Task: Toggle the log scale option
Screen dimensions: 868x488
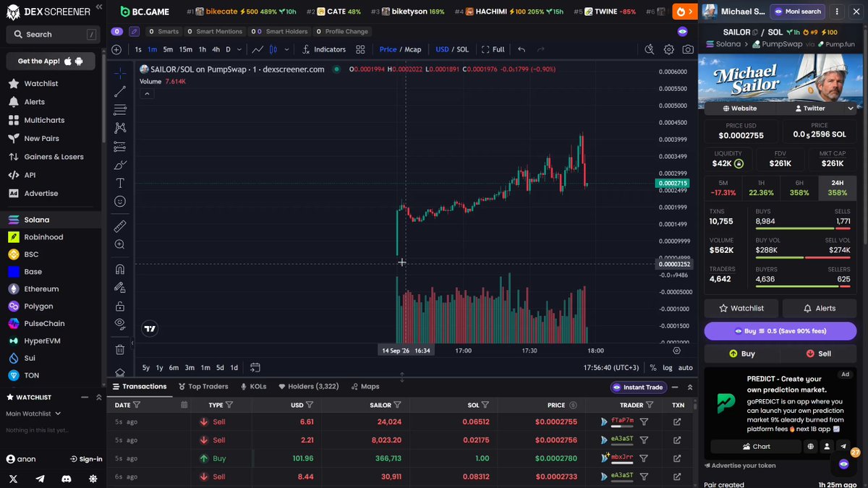Action: tap(667, 367)
